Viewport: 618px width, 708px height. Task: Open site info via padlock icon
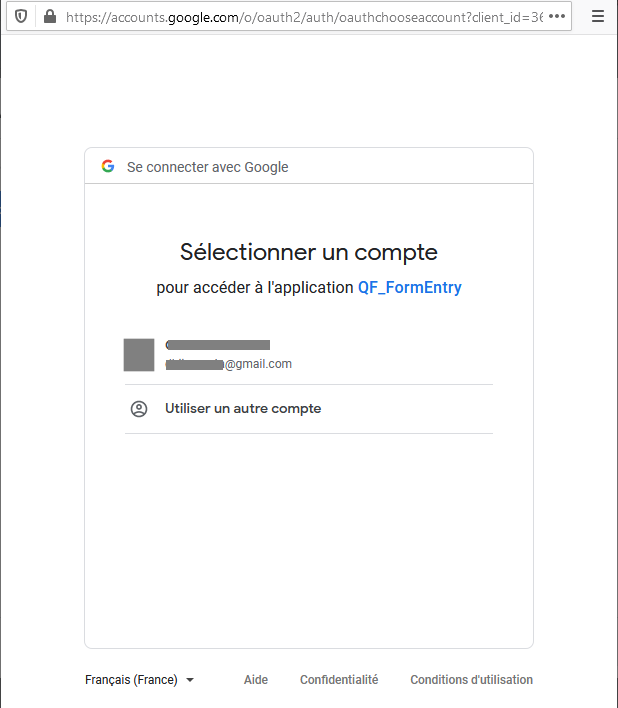pyautogui.click(x=49, y=17)
